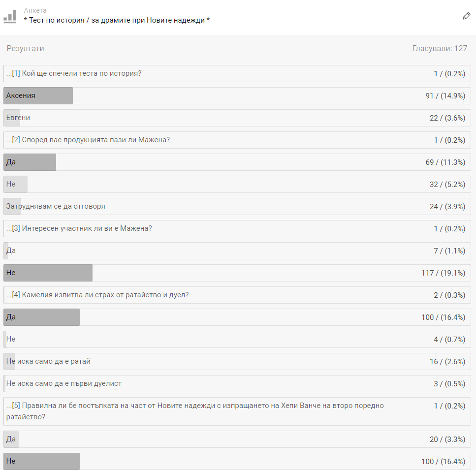The height and width of the screenshot is (470, 476).
Task: Select Не with 4 votes
Action: click(x=237, y=339)
